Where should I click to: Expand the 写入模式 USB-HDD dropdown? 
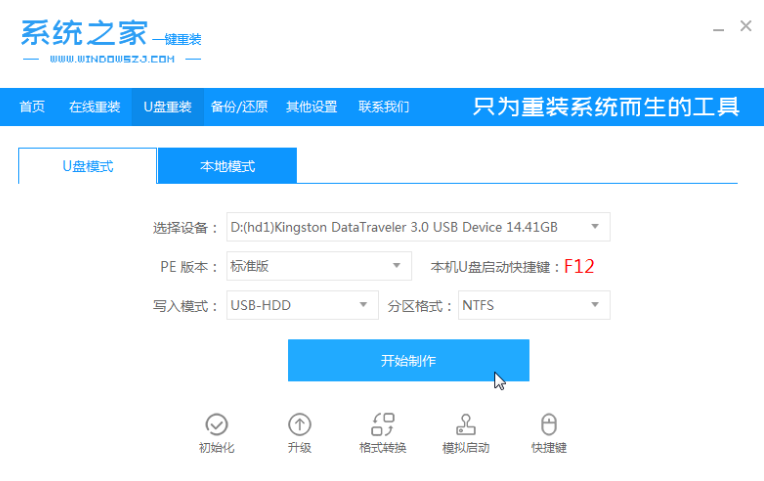coord(302,305)
